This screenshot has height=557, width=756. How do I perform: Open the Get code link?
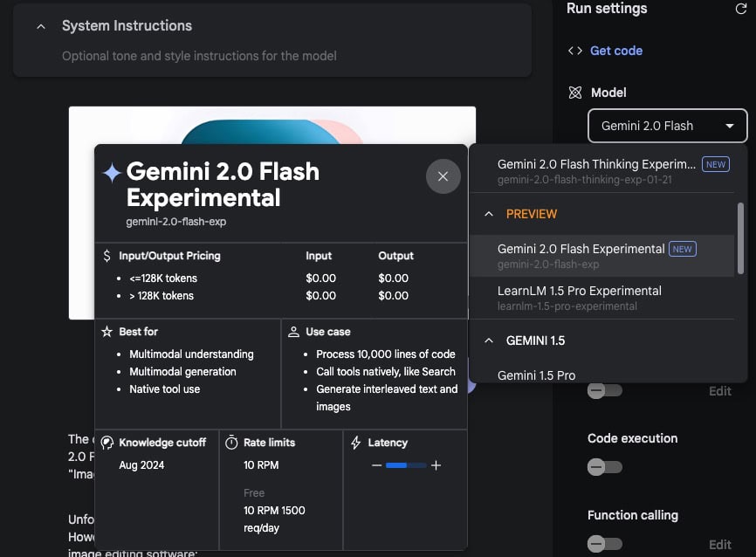click(616, 51)
